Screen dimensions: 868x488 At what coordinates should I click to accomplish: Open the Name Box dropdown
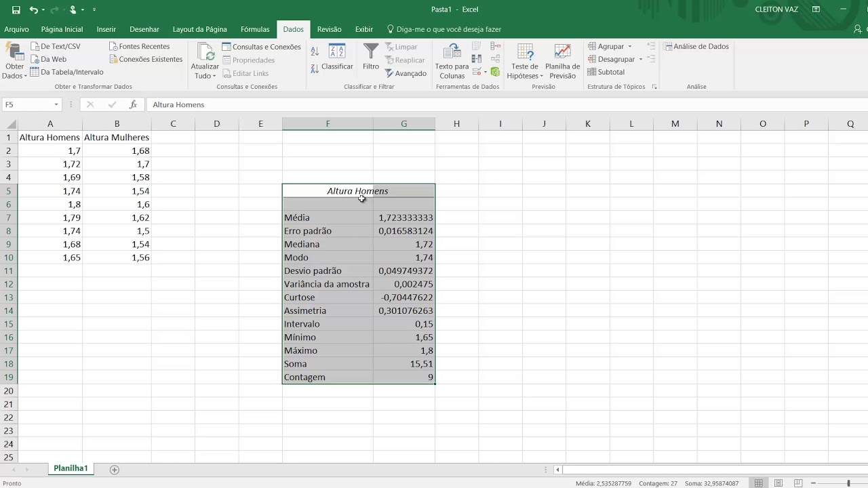click(56, 104)
